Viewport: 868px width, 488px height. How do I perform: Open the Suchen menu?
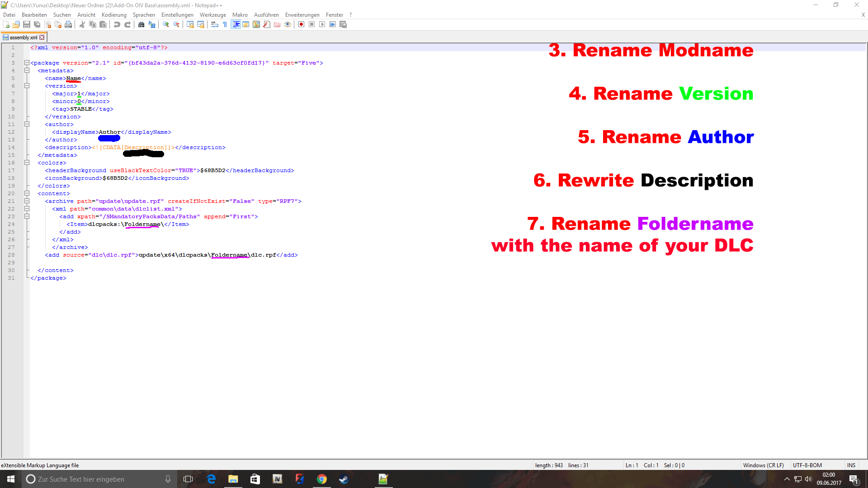coord(62,15)
